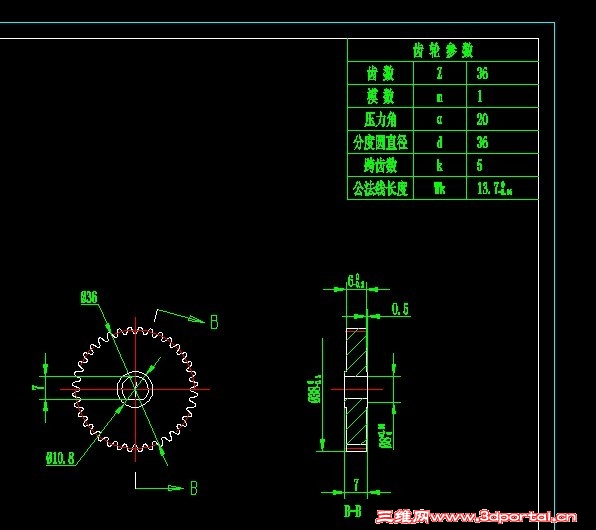Select the '13.7' tolerance value cell

click(x=502, y=188)
